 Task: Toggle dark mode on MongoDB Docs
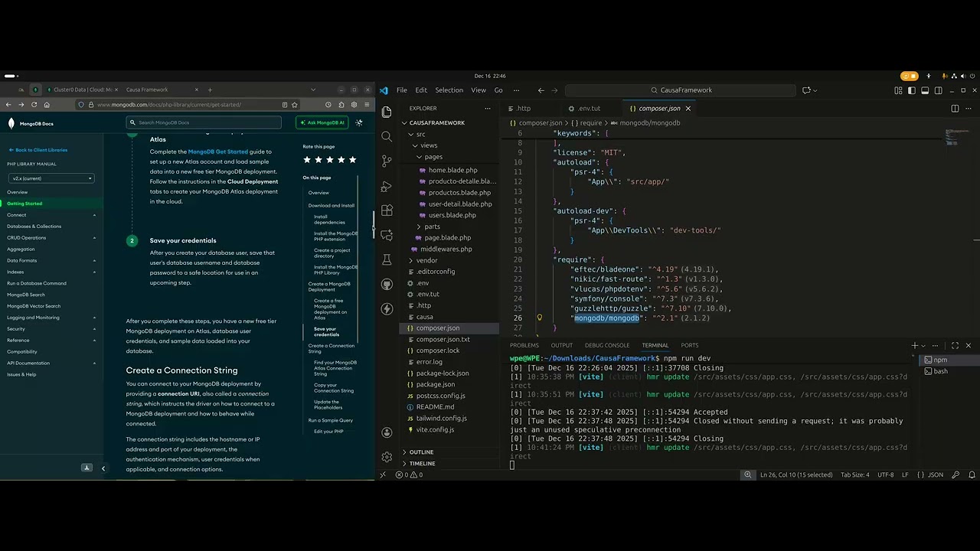pyautogui.click(x=359, y=122)
